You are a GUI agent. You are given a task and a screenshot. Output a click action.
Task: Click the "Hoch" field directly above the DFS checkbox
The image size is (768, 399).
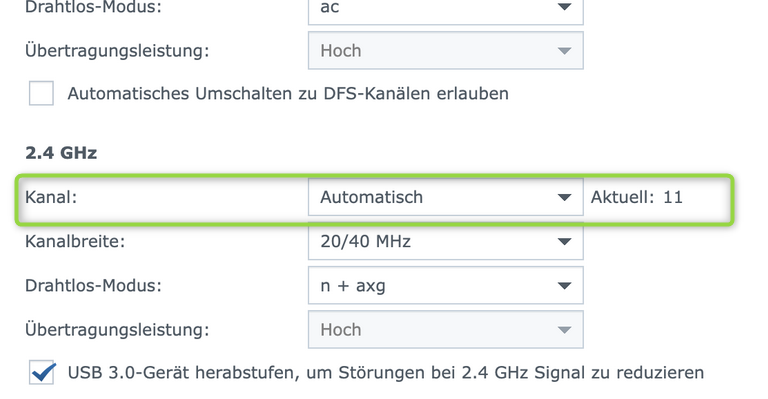point(446,51)
